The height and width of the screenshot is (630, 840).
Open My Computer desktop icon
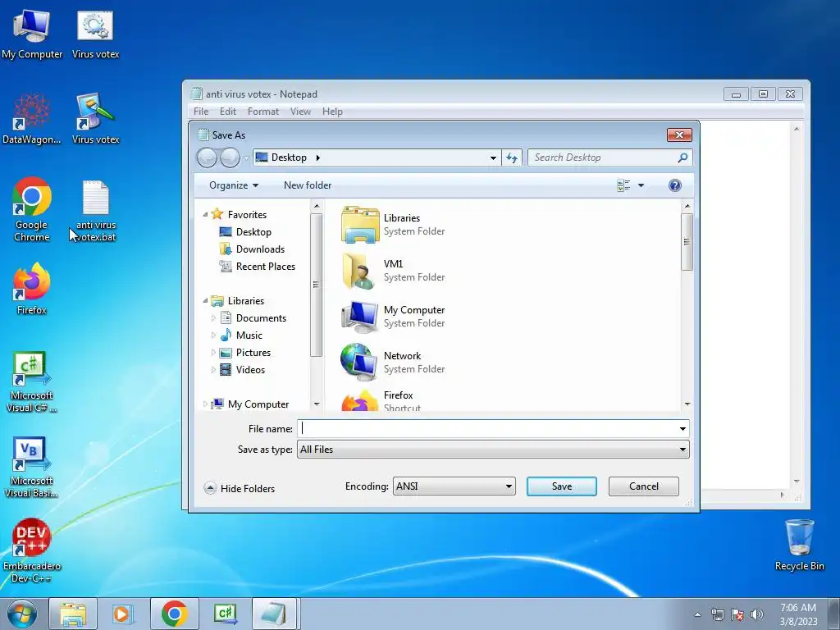(32, 34)
